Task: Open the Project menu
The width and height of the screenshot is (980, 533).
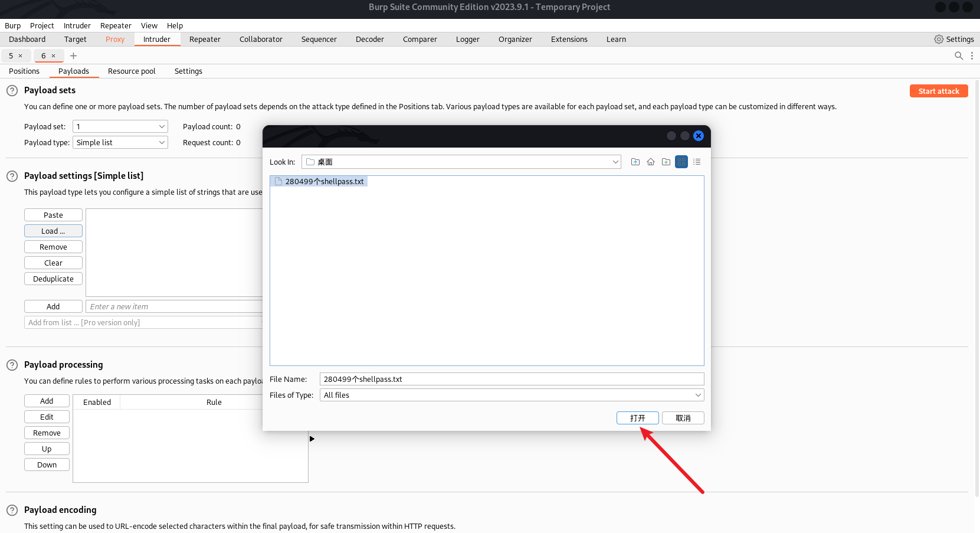Action: [42, 25]
